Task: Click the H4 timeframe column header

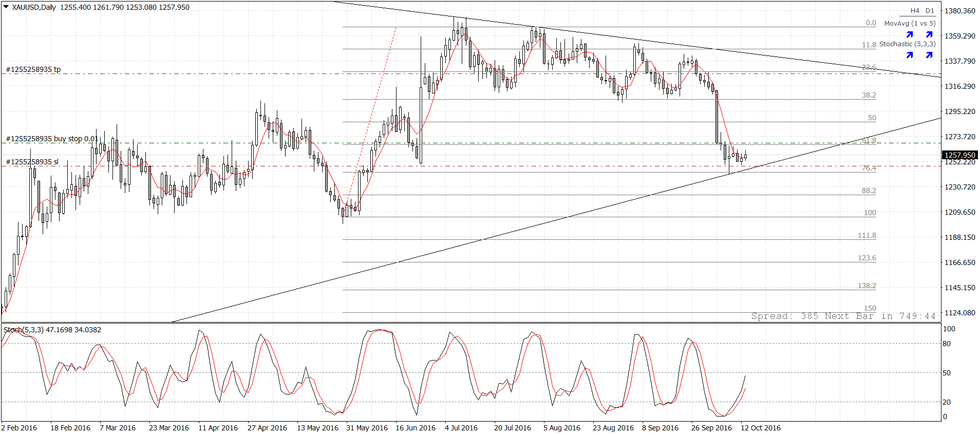Action: (915, 11)
